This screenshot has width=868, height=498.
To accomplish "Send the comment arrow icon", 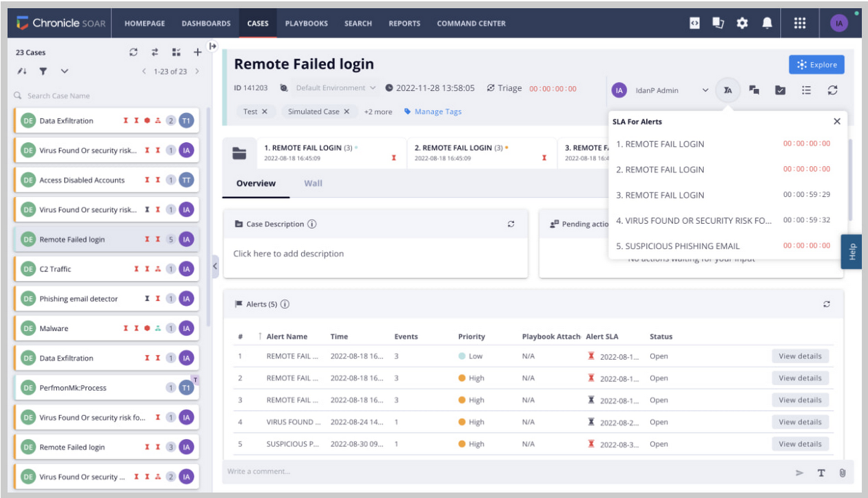I will click(799, 473).
